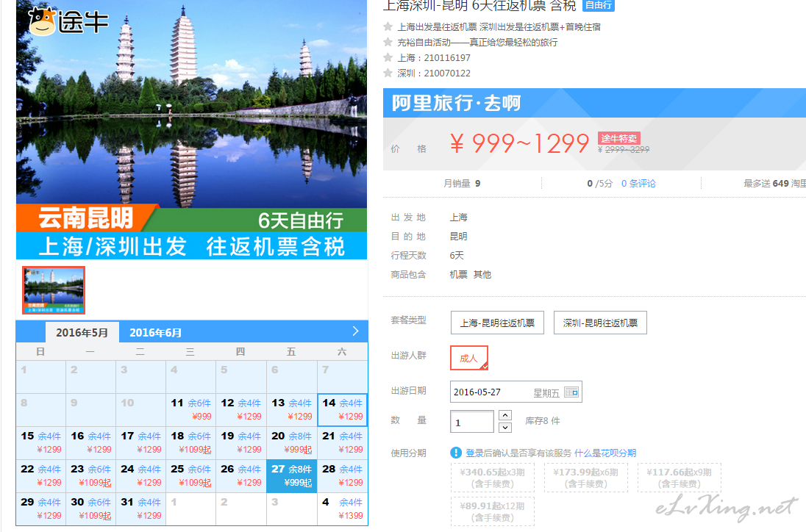Pick the highlighted May 27 date cell
Image resolution: width=806 pixels, height=532 pixels.
tap(291, 476)
